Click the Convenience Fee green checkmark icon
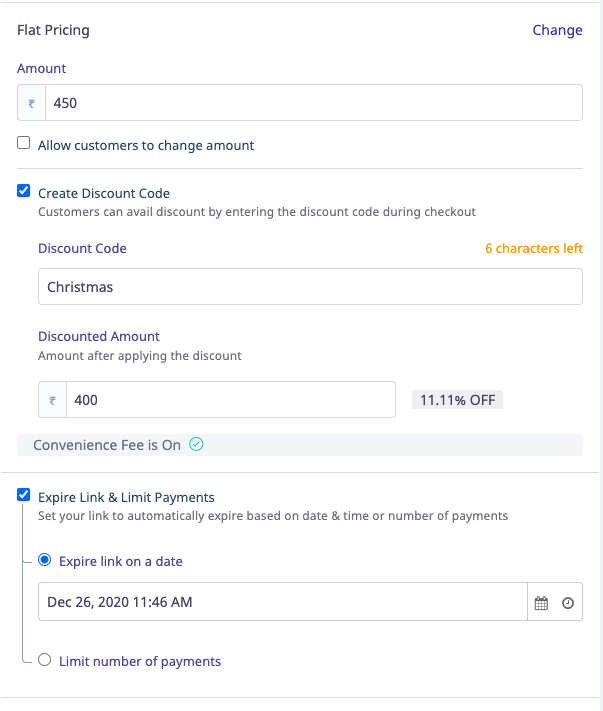Image resolution: width=603 pixels, height=711 pixels. pyautogui.click(x=197, y=445)
